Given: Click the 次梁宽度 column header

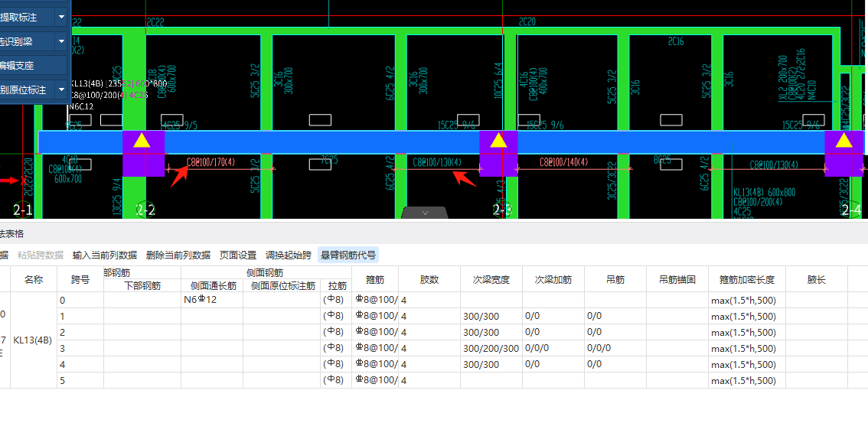Looking at the screenshot, I should point(491,280).
